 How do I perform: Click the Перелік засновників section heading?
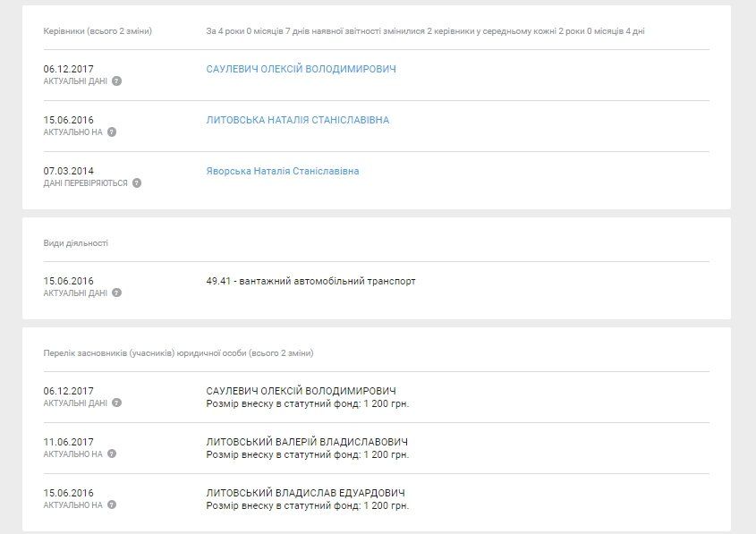pyautogui.click(x=178, y=353)
